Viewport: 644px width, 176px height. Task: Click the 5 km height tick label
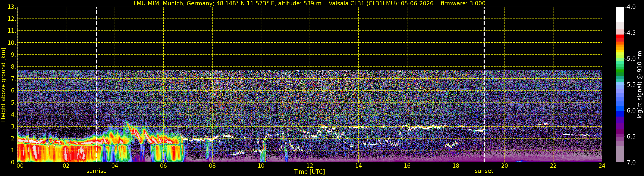(13, 103)
